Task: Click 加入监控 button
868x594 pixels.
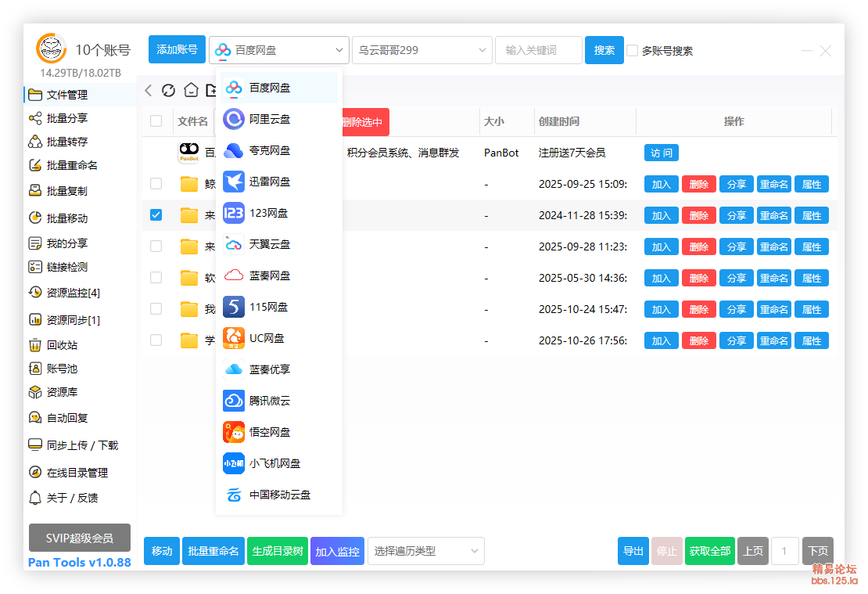Action: click(x=337, y=551)
